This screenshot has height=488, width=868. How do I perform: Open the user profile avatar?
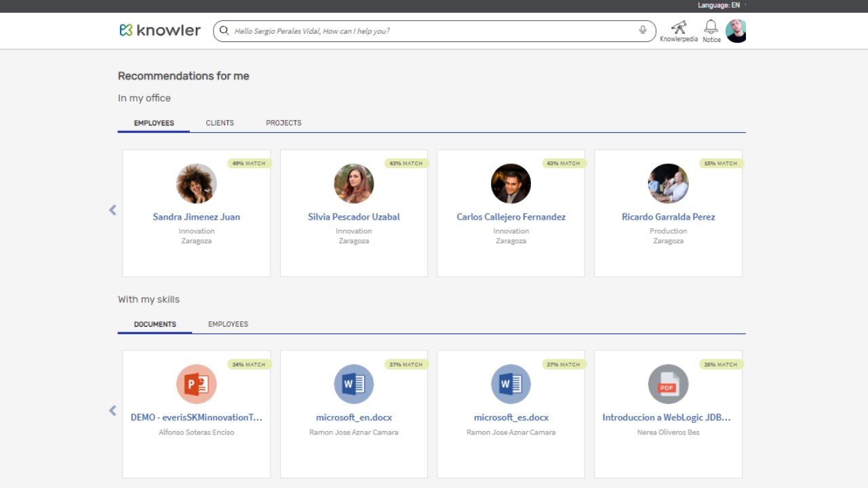[x=736, y=31]
